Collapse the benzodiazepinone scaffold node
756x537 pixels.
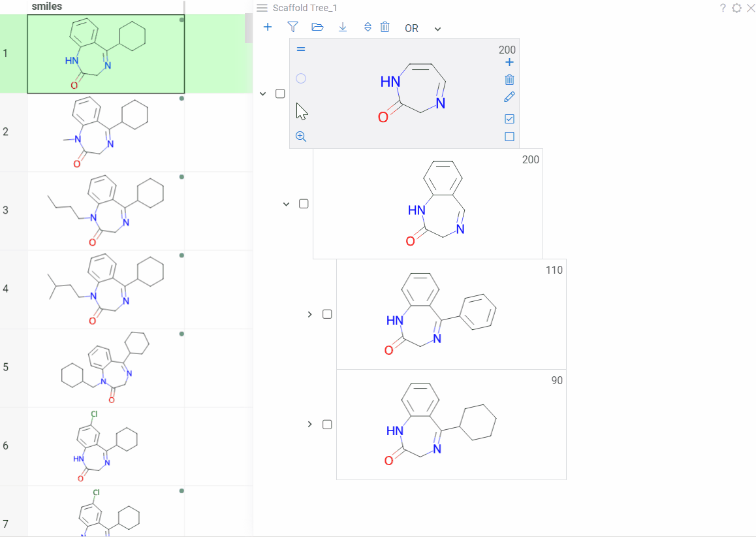(x=286, y=204)
